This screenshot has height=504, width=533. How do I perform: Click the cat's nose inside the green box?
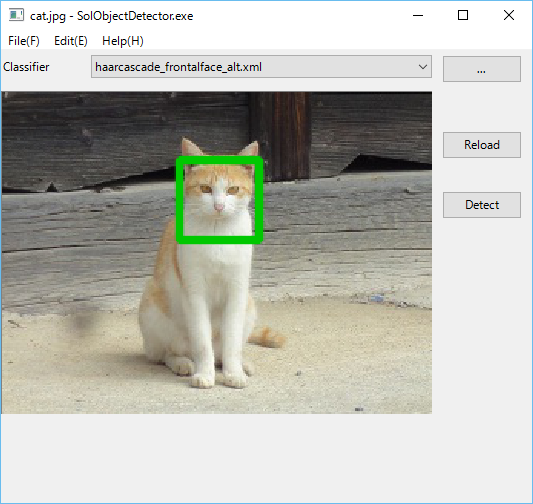click(x=219, y=207)
